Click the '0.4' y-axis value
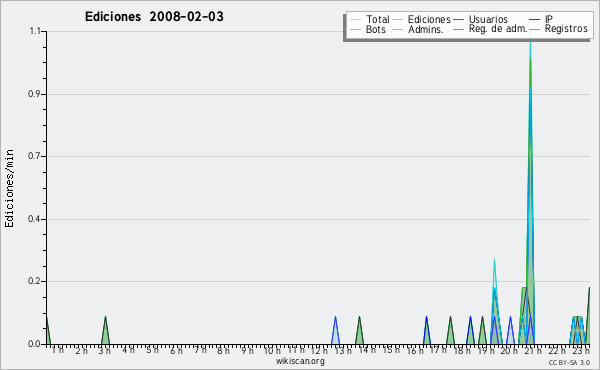 tap(34, 219)
